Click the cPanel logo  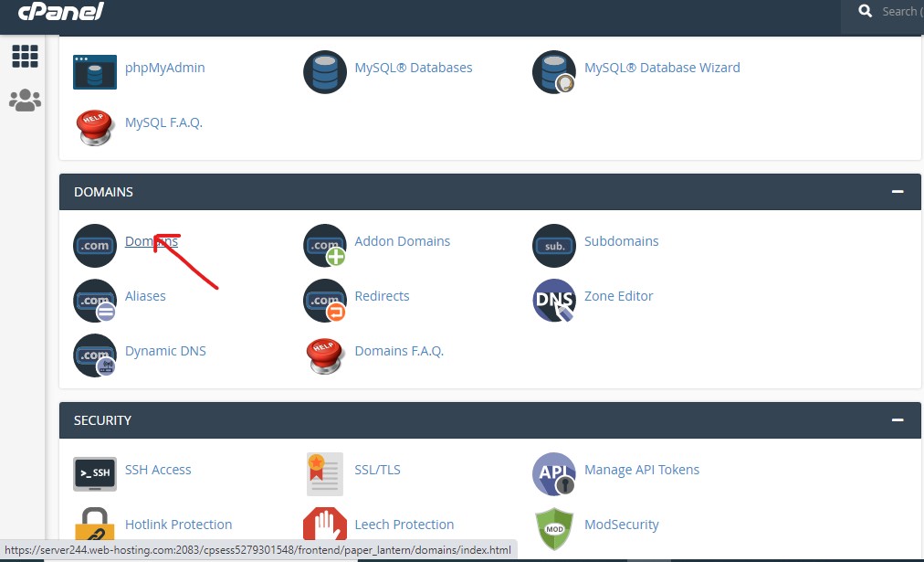60,11
